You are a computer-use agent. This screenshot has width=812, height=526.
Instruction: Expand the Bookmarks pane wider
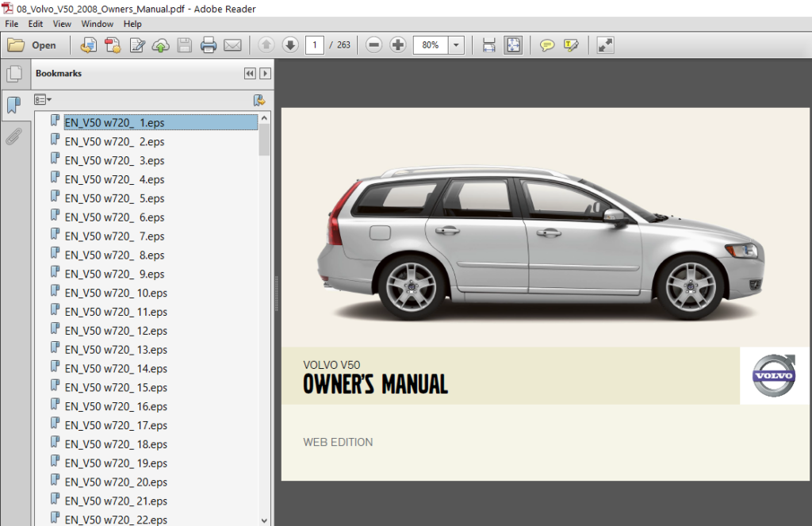265,74
